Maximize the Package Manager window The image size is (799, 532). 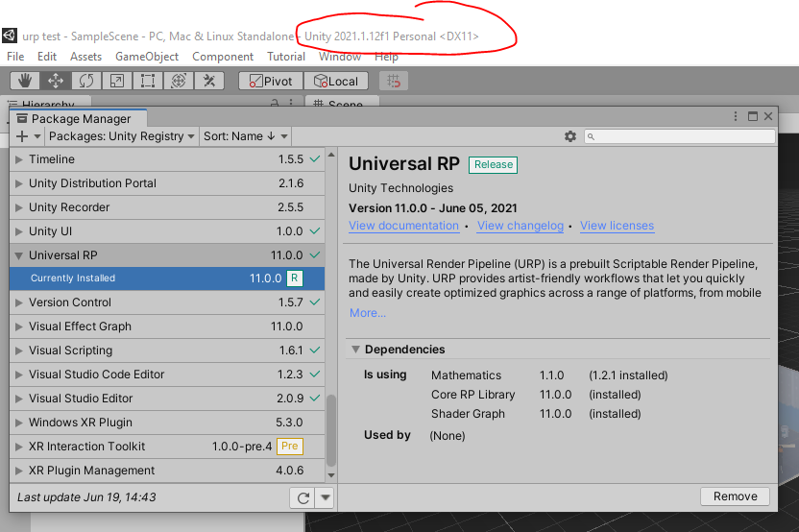coord(753,116)
